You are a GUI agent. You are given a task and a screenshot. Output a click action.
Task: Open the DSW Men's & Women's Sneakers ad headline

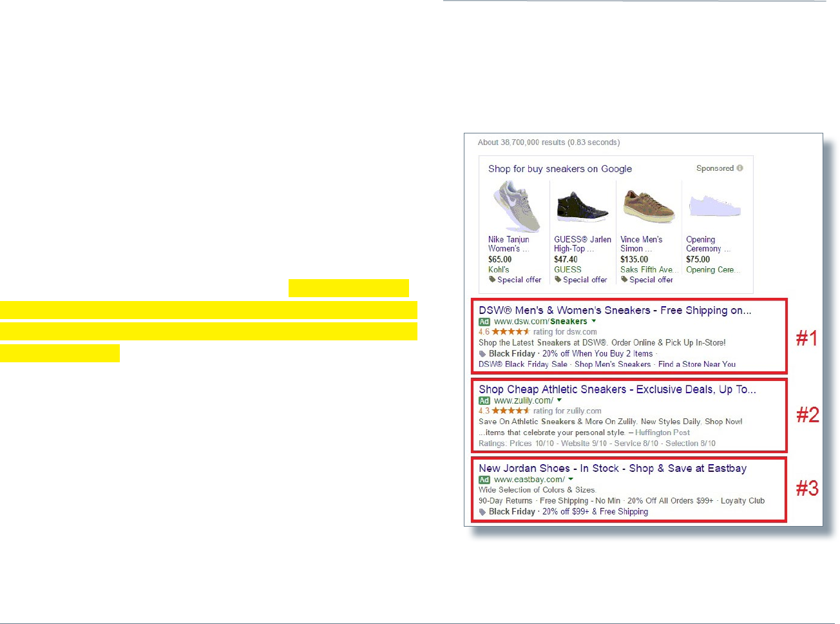(615, 310)
